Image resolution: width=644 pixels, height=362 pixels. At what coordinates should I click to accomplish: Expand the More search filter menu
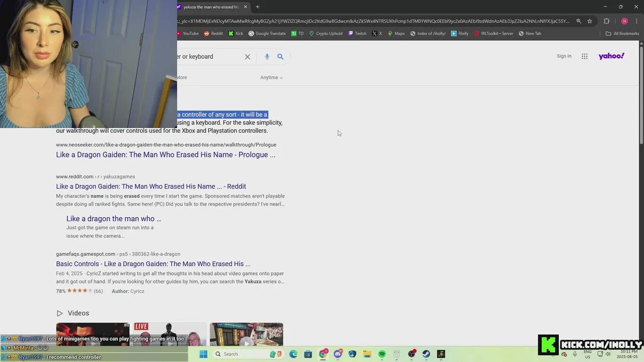[x=182, y=77]
